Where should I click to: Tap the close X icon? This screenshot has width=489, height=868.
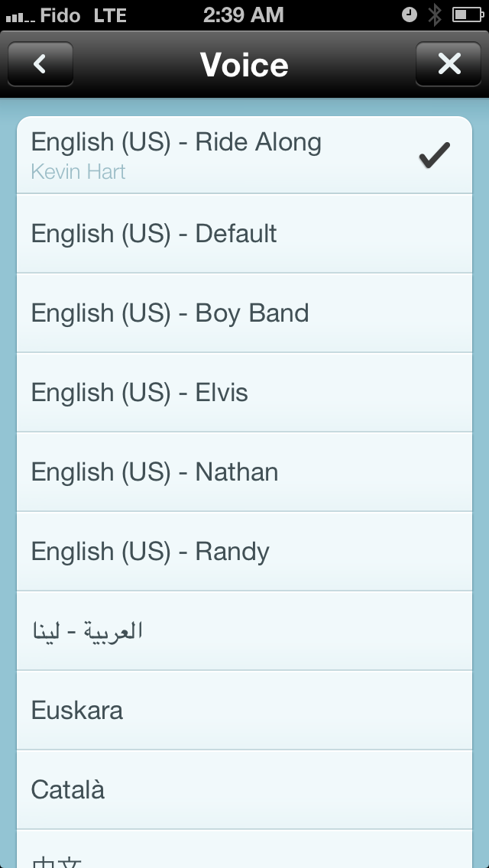[449, 64]
